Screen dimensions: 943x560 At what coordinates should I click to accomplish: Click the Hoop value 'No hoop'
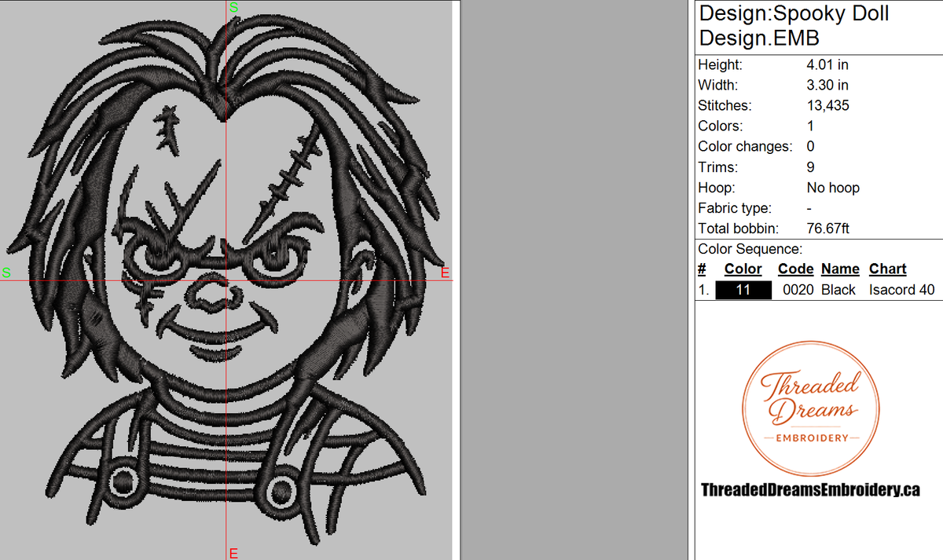(833, 188)
